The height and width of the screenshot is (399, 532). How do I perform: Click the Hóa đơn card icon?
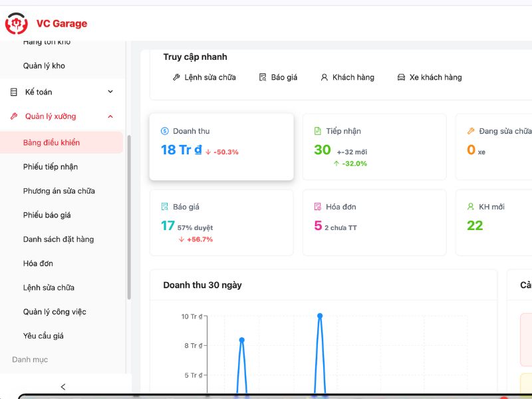coord(318,207)
